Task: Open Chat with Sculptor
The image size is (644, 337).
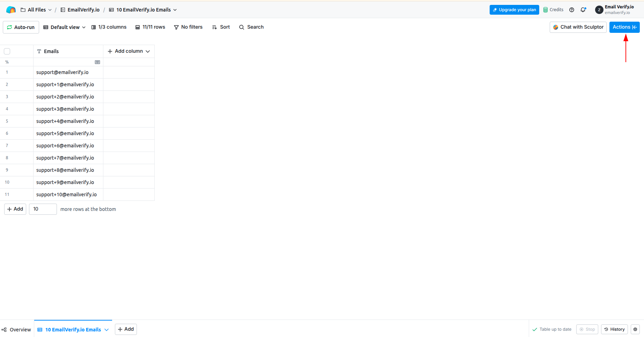Action: coord(578,27)
